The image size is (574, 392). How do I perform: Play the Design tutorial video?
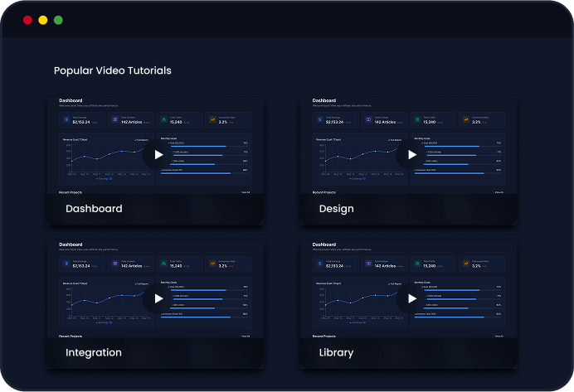coord(412,155)
